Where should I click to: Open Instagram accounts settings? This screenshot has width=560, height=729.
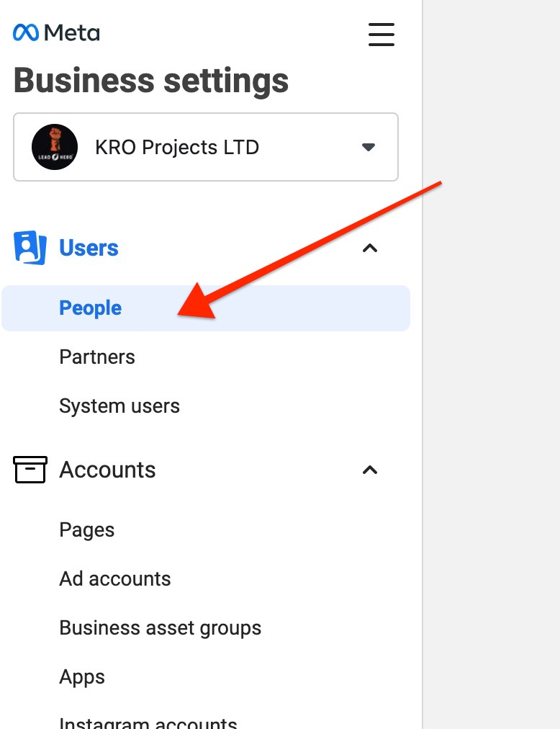tap(148, 722)
